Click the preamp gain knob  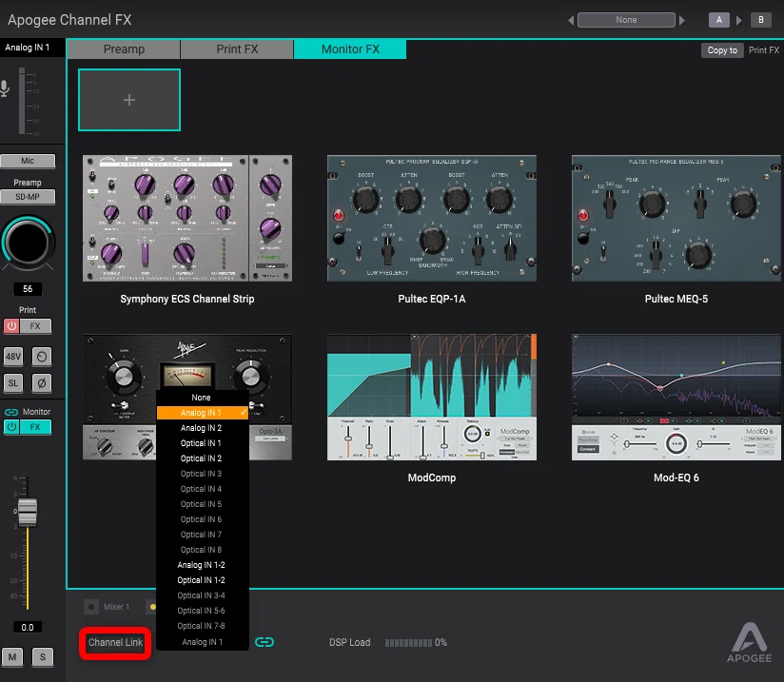[x=28, y=243]
